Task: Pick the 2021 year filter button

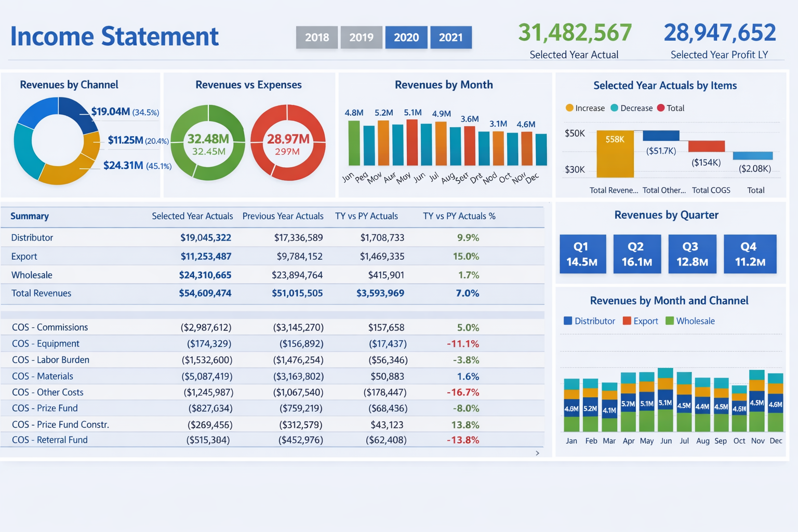Action: [x=451, y=37]
